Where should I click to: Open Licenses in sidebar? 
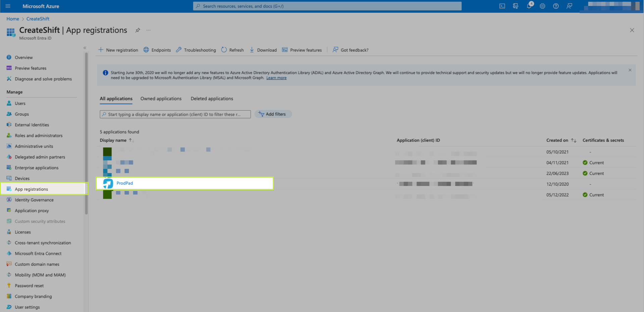tap(22, 232)
